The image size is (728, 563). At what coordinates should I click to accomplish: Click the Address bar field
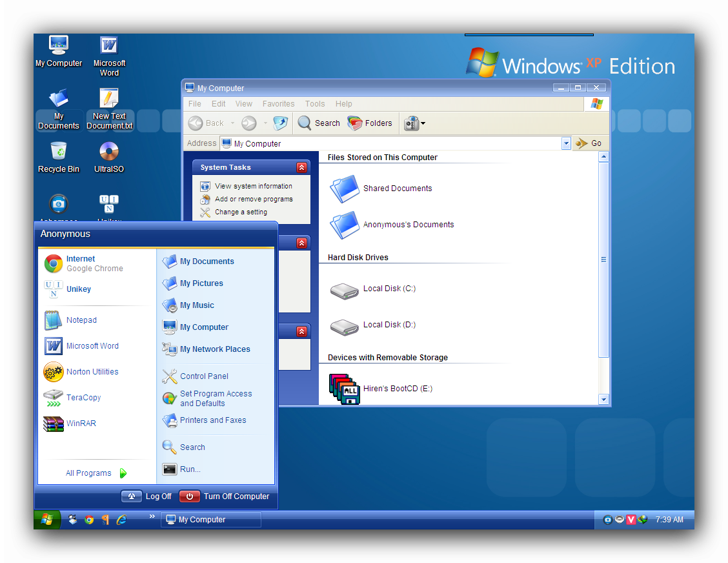pyautogui.click(x=390, y=143)
